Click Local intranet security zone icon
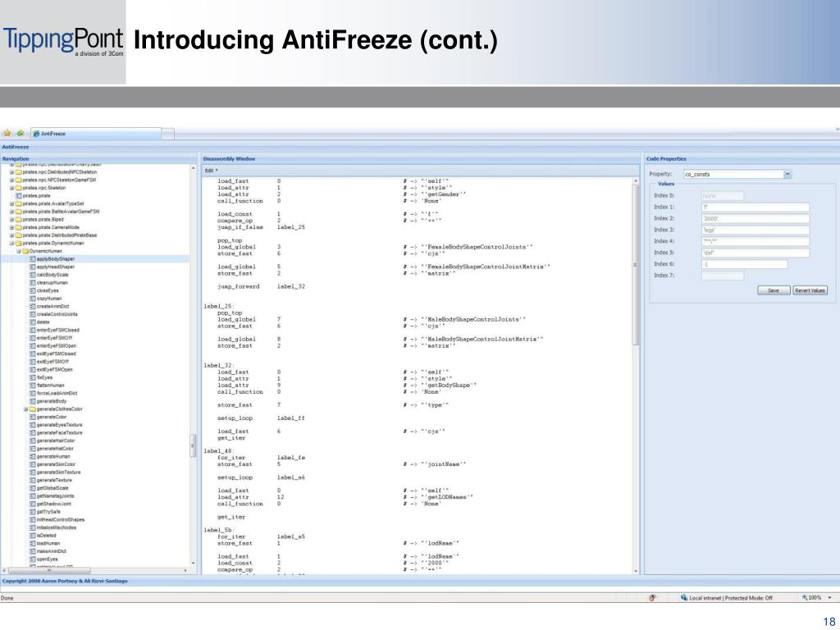The image size is (840, 630). pos(684,598)
